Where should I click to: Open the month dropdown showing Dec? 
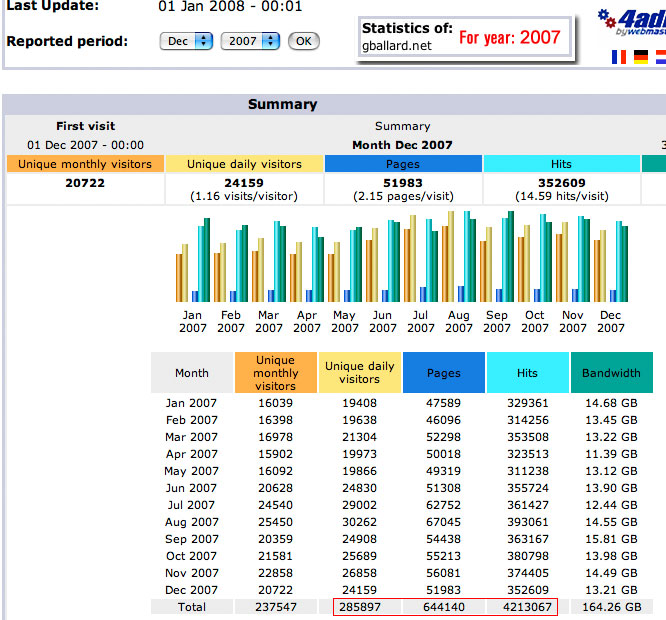coord(186,41)
